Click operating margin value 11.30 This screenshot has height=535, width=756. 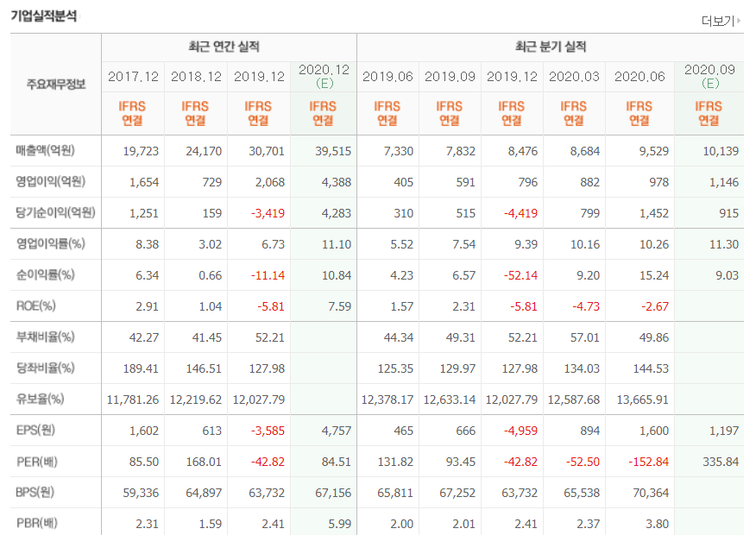[724, 244]
